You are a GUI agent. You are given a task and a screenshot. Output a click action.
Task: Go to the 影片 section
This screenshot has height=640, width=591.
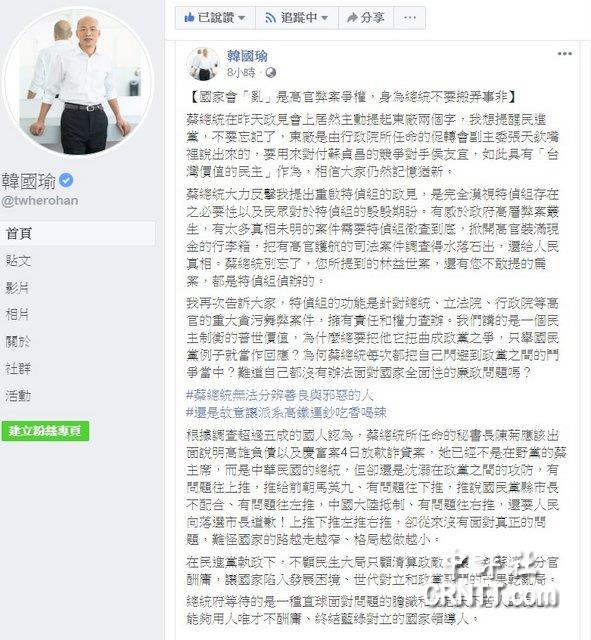17,288
